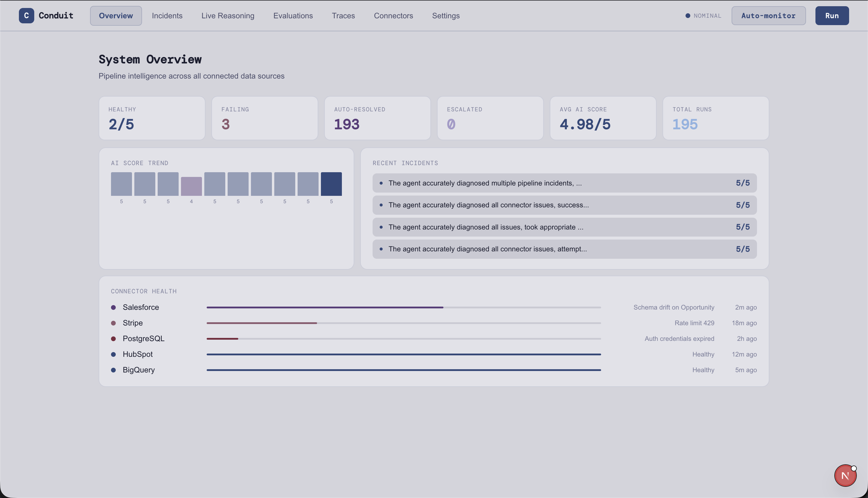Viewport: 868px width, 498px height.
Task: Click the PostgreSQL connector status dot
Action: [113, 338]
